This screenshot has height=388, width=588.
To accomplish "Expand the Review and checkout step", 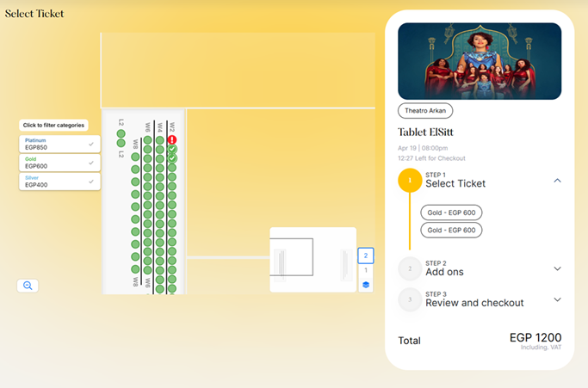I will [x=557, y=299].
